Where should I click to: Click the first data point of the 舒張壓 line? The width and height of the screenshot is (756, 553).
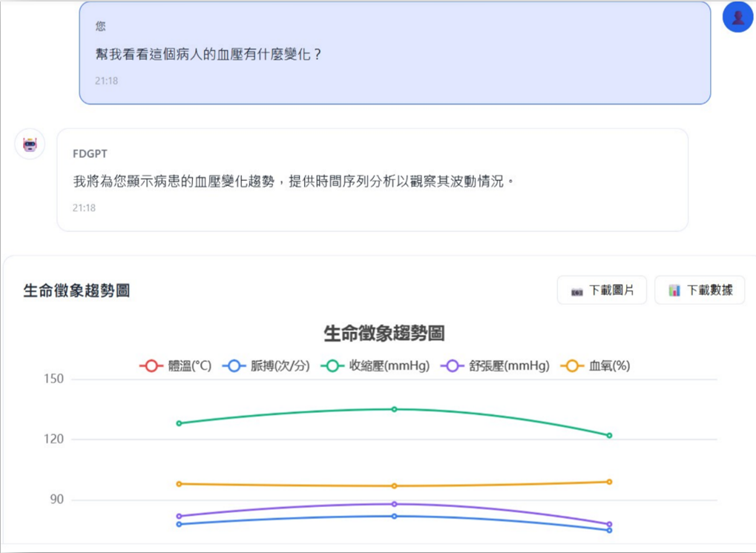tap(177, 516)
